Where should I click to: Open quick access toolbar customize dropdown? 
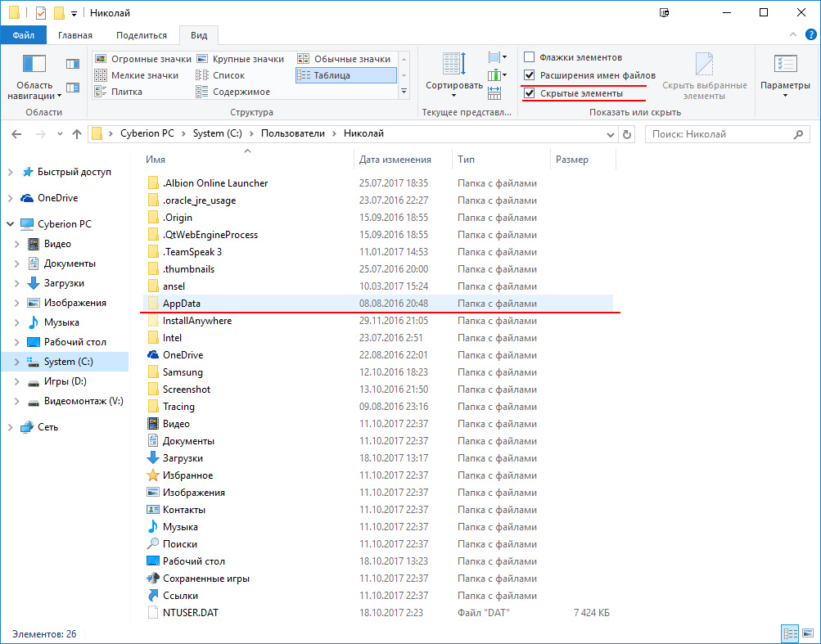click(74, 13)
